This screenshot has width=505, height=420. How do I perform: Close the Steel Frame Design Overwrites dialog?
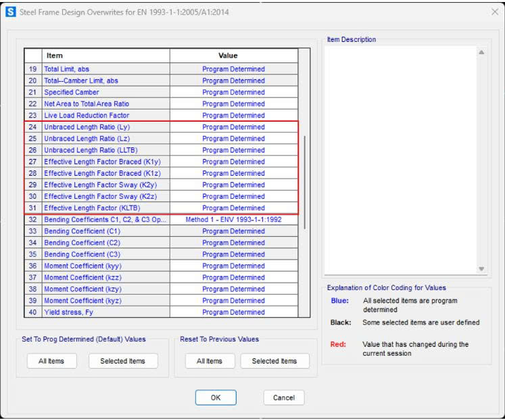(x=494, y=13)
